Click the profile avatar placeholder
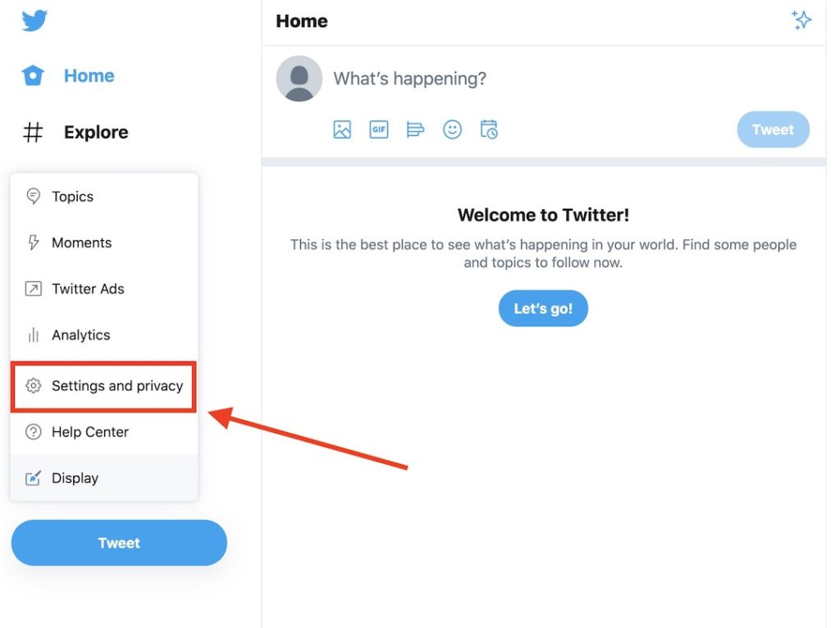 [299, 79]
